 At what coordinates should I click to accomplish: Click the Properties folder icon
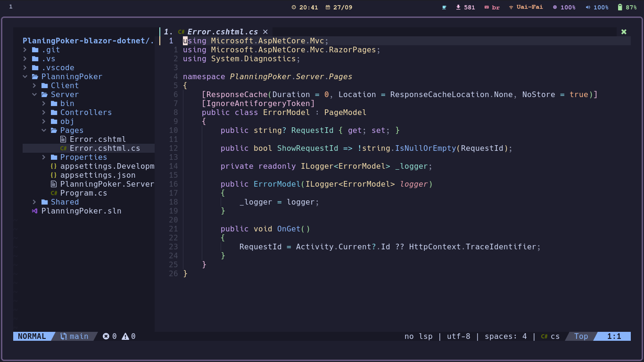(x=54, y=157)
